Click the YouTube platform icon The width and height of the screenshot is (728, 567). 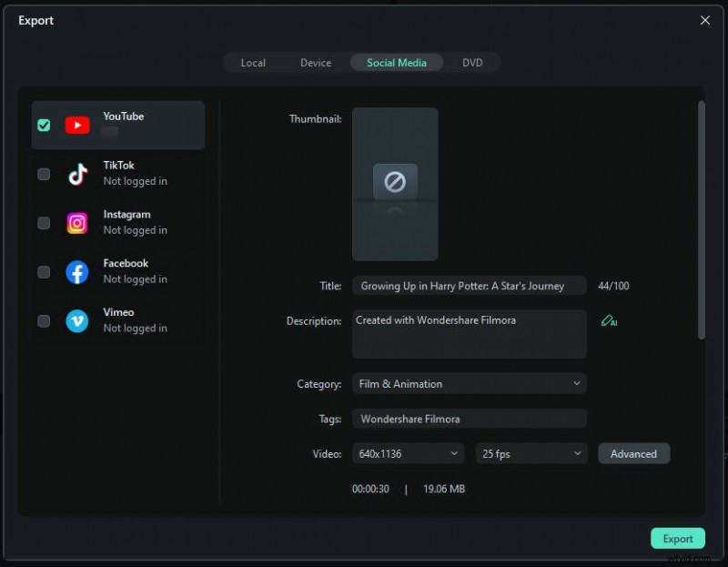point(77,125)
